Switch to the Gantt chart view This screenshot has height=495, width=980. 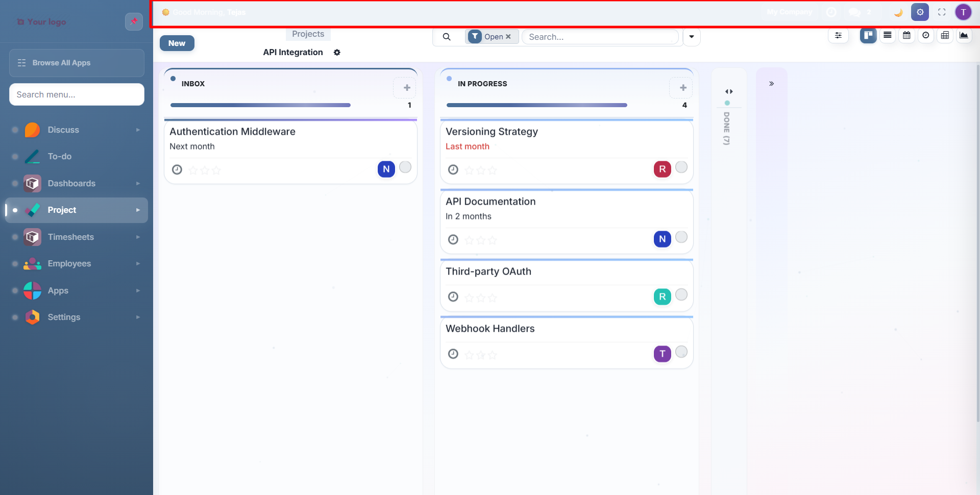pyautogui.click(x=926, y=35)
